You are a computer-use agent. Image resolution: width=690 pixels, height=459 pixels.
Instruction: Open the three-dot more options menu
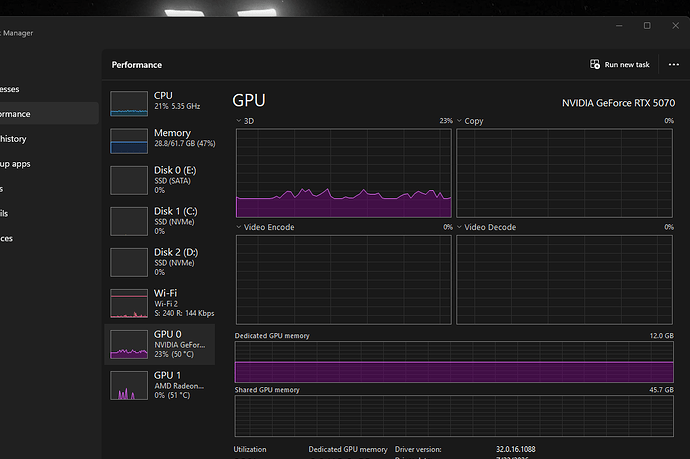(673, 65)
